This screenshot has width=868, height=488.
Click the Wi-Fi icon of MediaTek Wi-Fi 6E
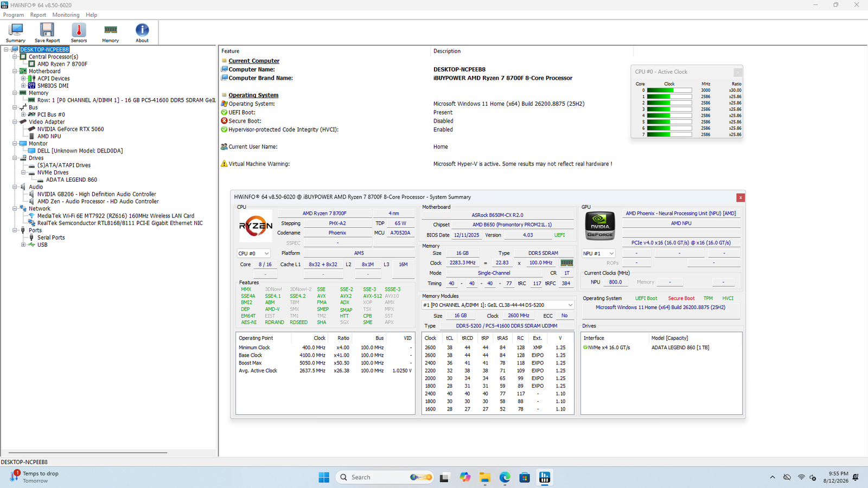click(32, 216)
